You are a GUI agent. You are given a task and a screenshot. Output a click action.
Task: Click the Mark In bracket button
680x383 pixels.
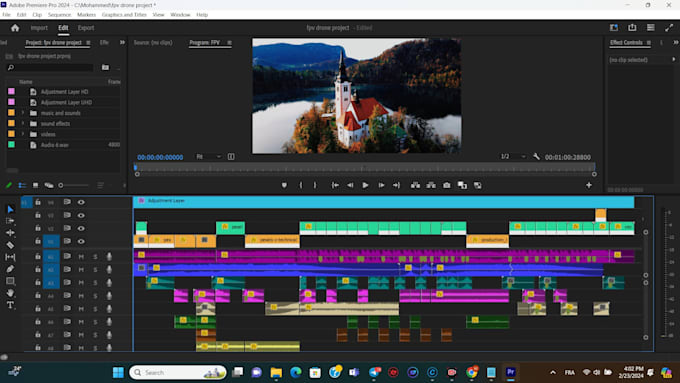point(301,185)
